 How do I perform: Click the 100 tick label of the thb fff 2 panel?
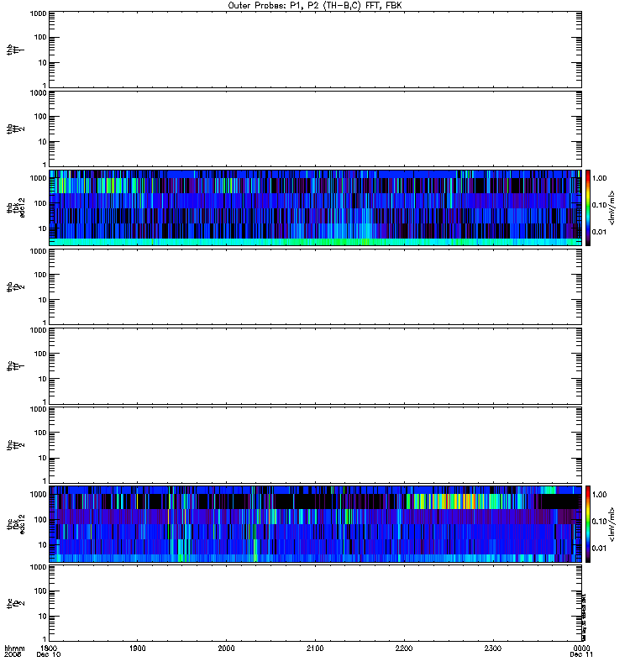[40, 117]
